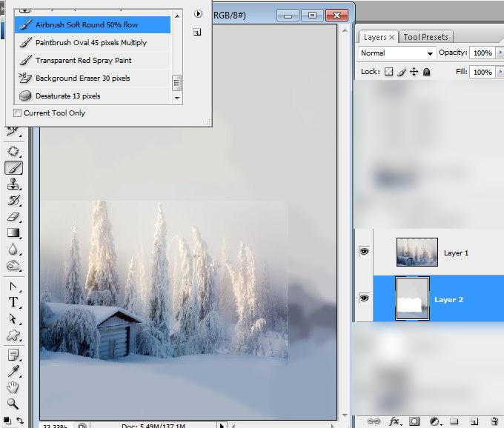Select the Clone Stamp tool
This screenshot has height=428, width=504.
tap(13, 184)
